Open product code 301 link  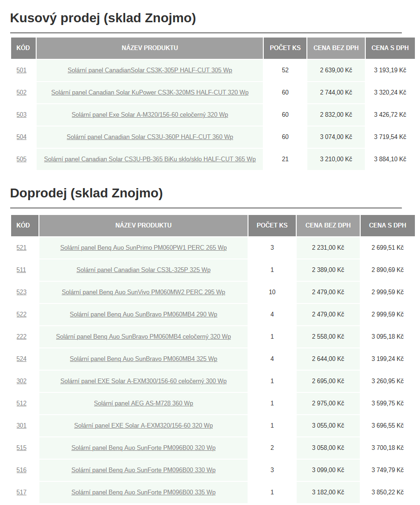tap(21, 426)
